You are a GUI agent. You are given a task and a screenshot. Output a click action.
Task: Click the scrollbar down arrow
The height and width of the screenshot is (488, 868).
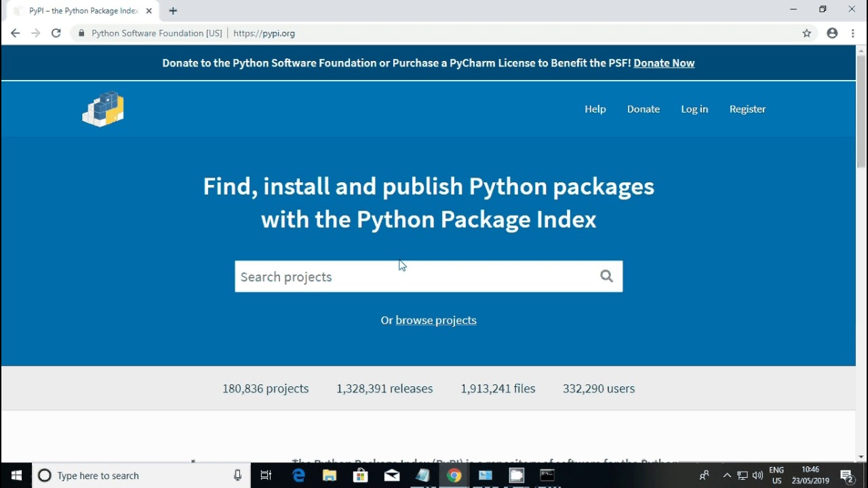pos(861,457)
